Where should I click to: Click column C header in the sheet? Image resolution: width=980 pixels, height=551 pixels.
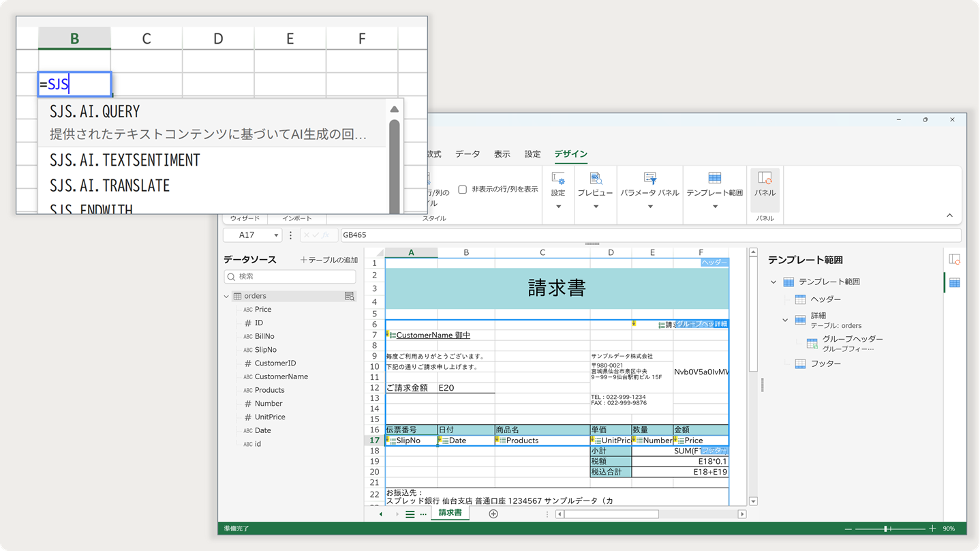pyautogui.click(x=542, y=253)
